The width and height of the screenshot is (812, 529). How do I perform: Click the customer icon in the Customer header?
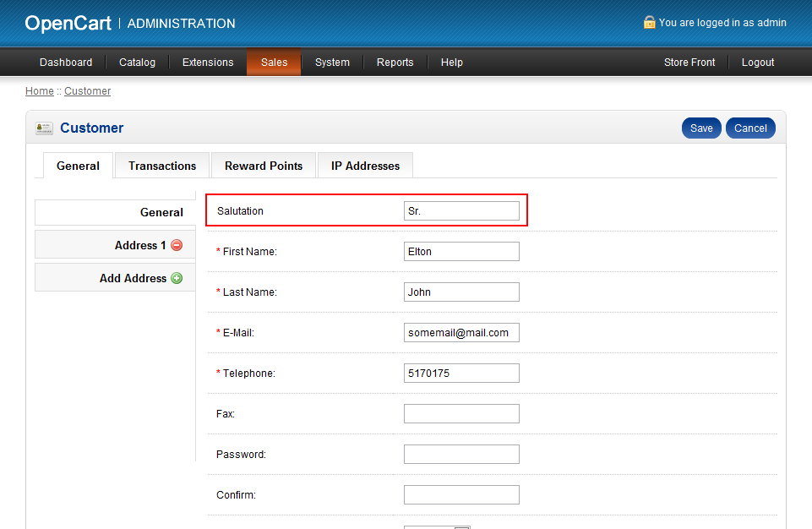[x=42, y=128]
